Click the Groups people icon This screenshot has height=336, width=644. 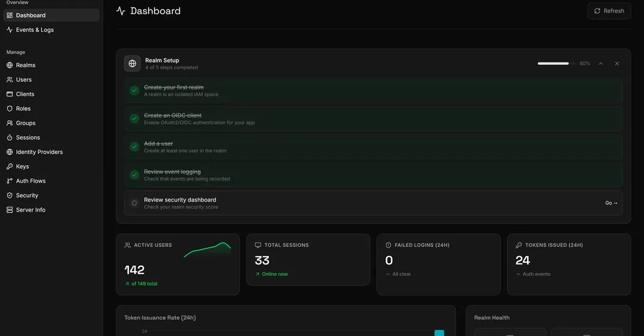(x=10, y=123)
